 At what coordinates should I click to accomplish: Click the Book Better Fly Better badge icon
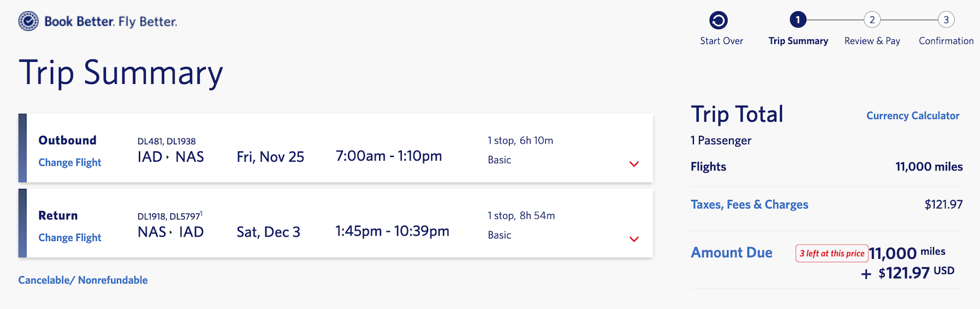29,21
